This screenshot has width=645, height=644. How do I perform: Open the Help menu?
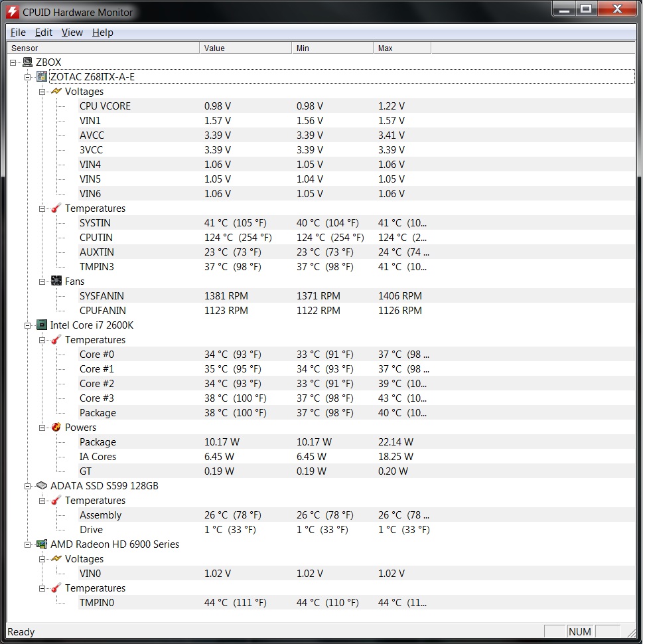[102, 33]
